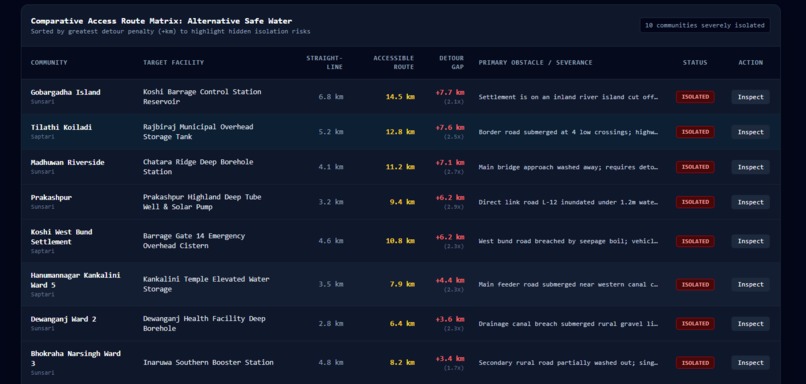Select the Gobargadha Island community name
The width and height of the screenshot is (806, 384).
click(65, 92)
